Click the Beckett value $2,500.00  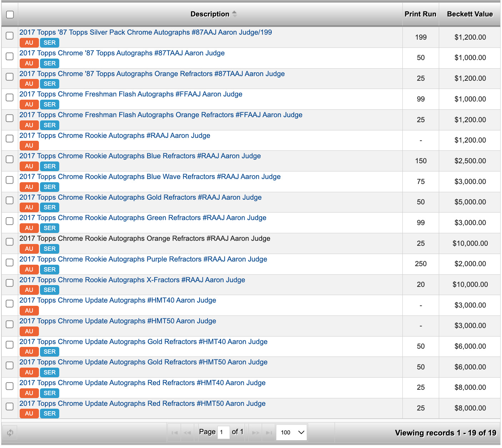coord(470,161)
